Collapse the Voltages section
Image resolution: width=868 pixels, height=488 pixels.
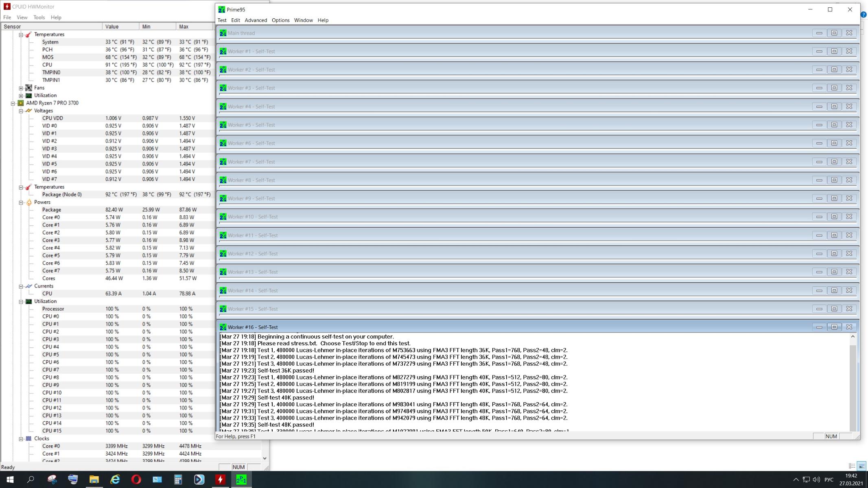[21, 111]
